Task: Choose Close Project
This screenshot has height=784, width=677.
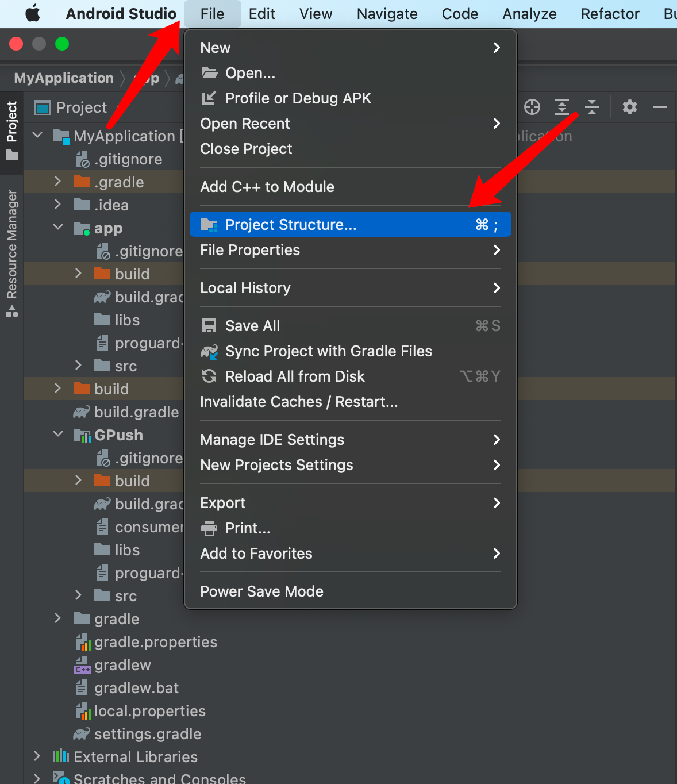Action: tap(246, 149)
